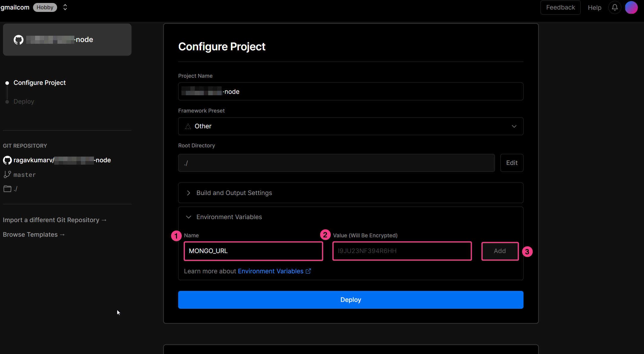Click the Add environment variable button
The height and width of the screenshot is (354, 644).
[x=500, y=251]
